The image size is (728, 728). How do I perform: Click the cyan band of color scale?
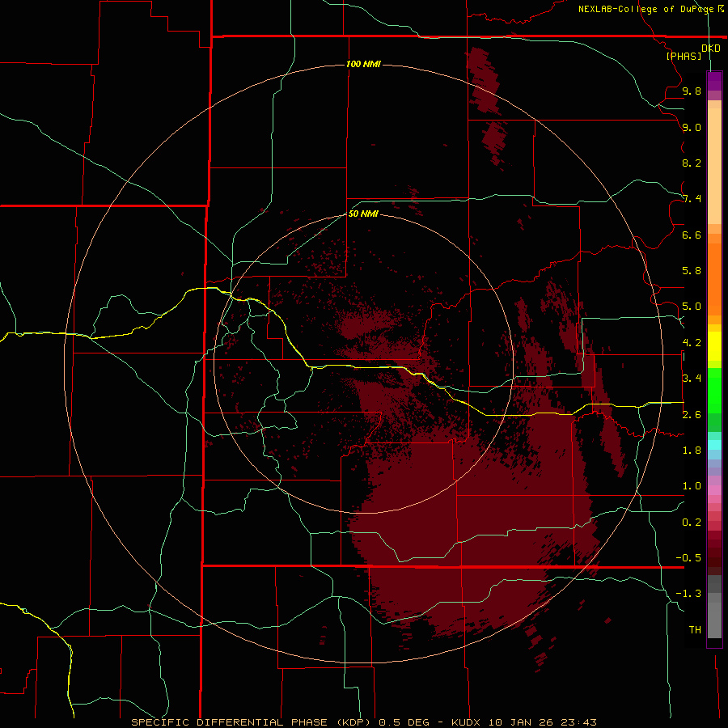714,445
